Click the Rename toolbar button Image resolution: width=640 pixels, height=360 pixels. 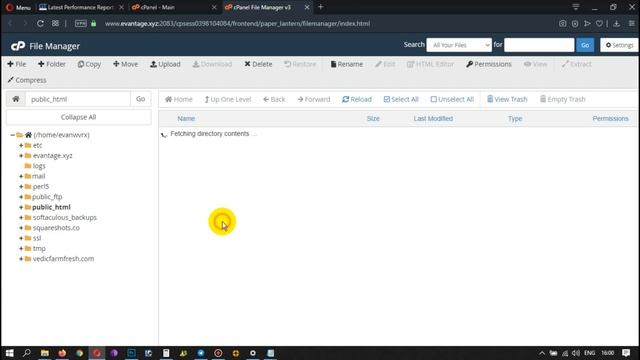[347, 64]
